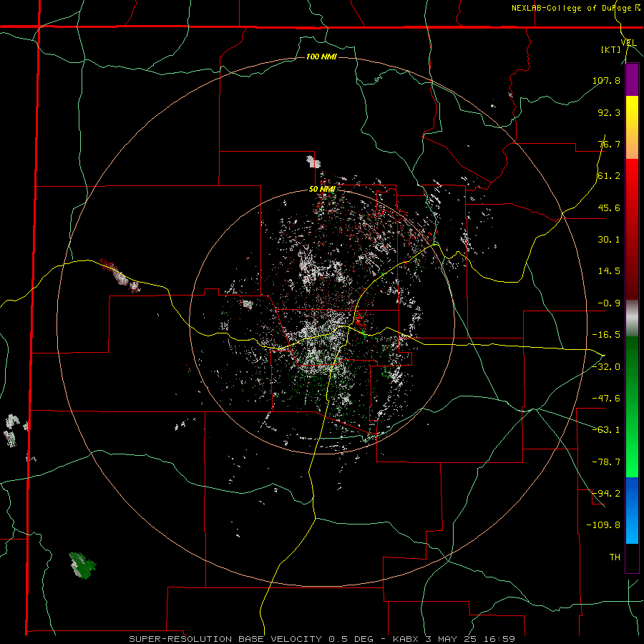Select the -0.9 scale value

[x=609, y=303]
